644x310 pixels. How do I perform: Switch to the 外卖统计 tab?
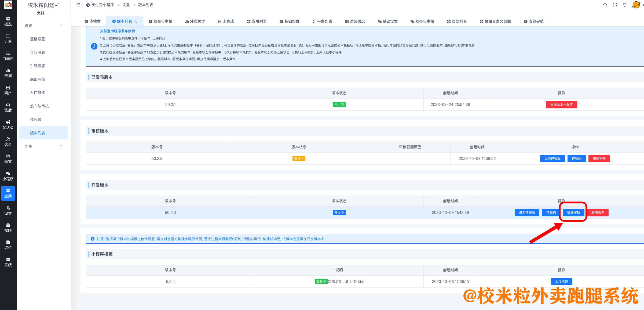(x=195, y=21)
